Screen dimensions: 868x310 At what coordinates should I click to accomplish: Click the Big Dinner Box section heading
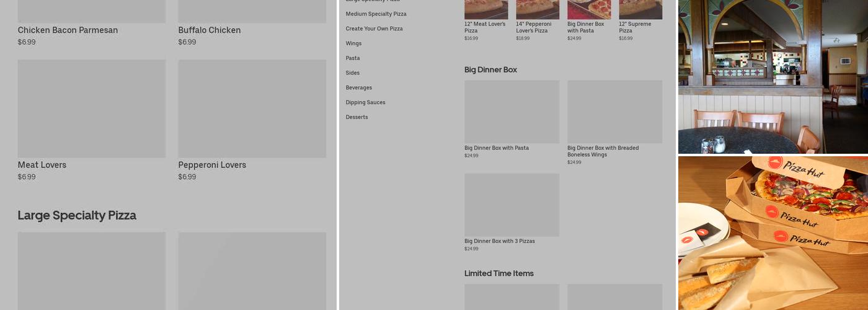coord(490,69)
